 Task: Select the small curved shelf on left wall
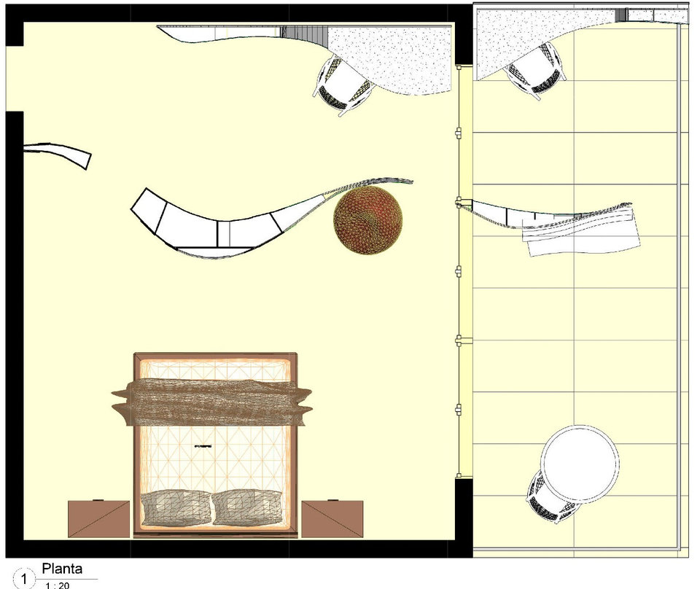[57, 155]
